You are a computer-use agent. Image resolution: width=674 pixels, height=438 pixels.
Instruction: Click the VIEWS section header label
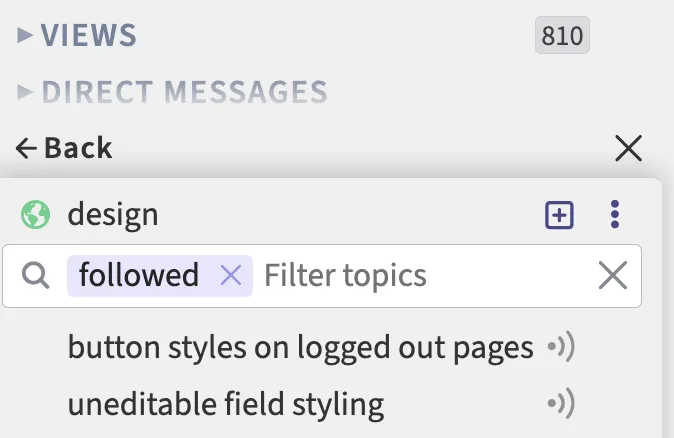pyautogui.click(x=89, y=36)
